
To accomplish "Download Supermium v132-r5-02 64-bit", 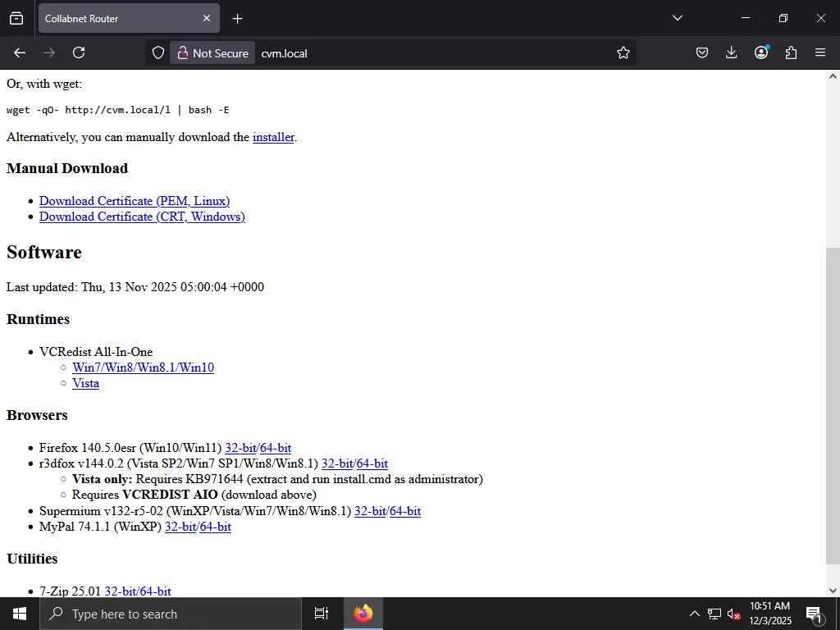I will [405, 511].
